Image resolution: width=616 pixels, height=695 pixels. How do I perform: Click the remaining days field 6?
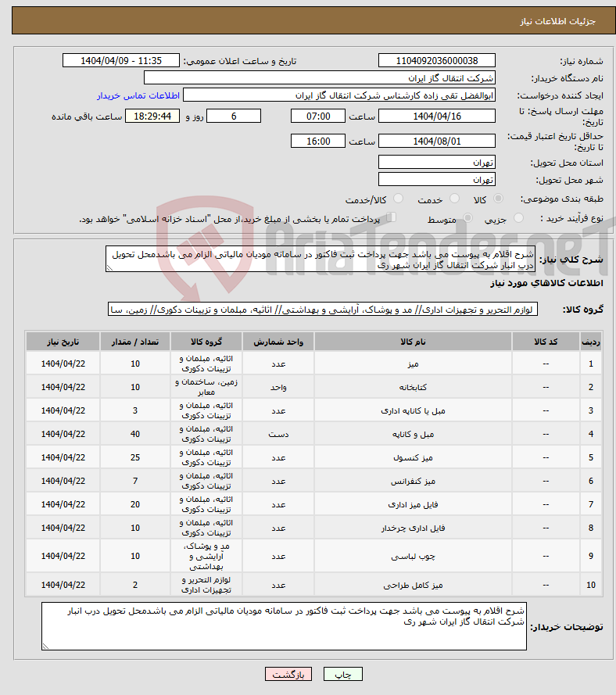[x=234, y=116]
